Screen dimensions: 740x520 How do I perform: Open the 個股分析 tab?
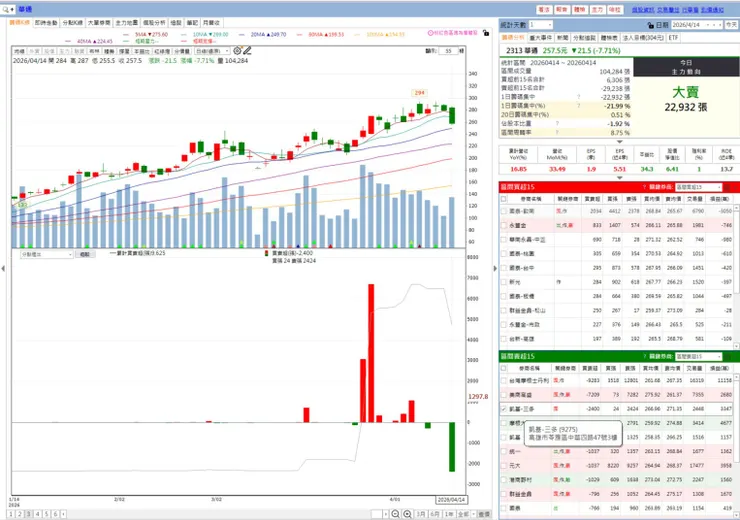(x=154, y=23)
